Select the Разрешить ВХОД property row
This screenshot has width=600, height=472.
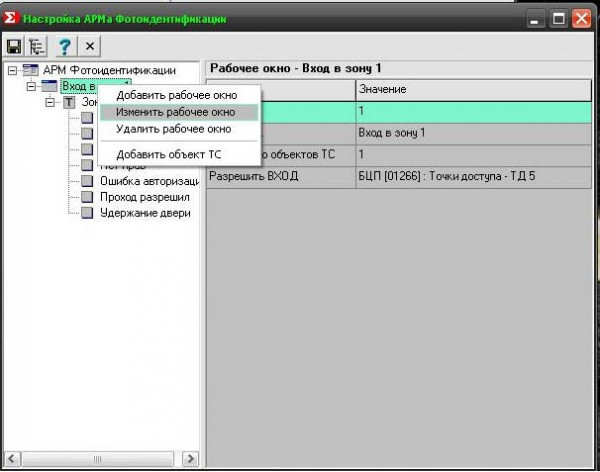tap(279, 177)
